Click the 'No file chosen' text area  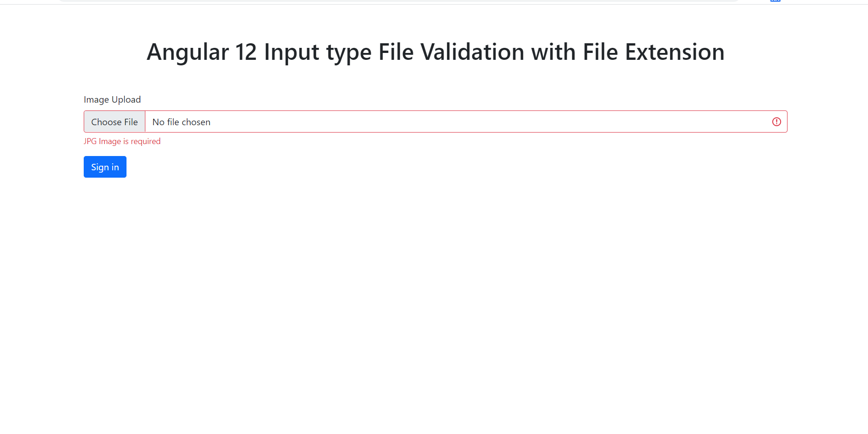(x=181, y=122)
